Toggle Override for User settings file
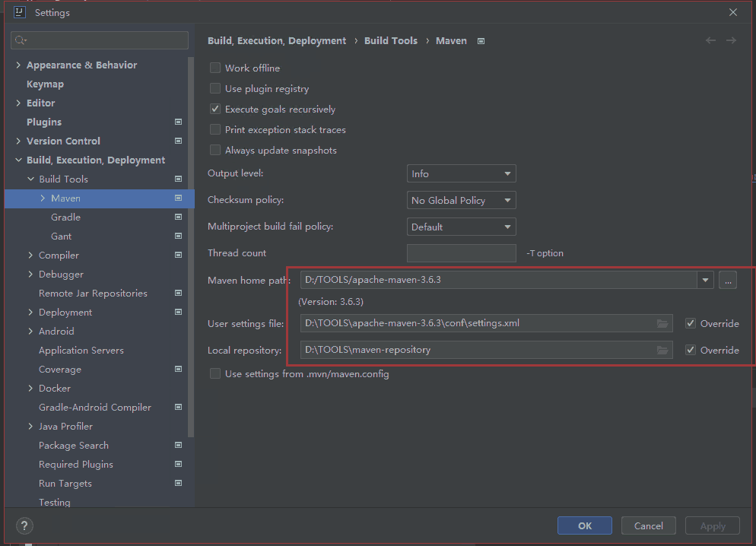 691,323
